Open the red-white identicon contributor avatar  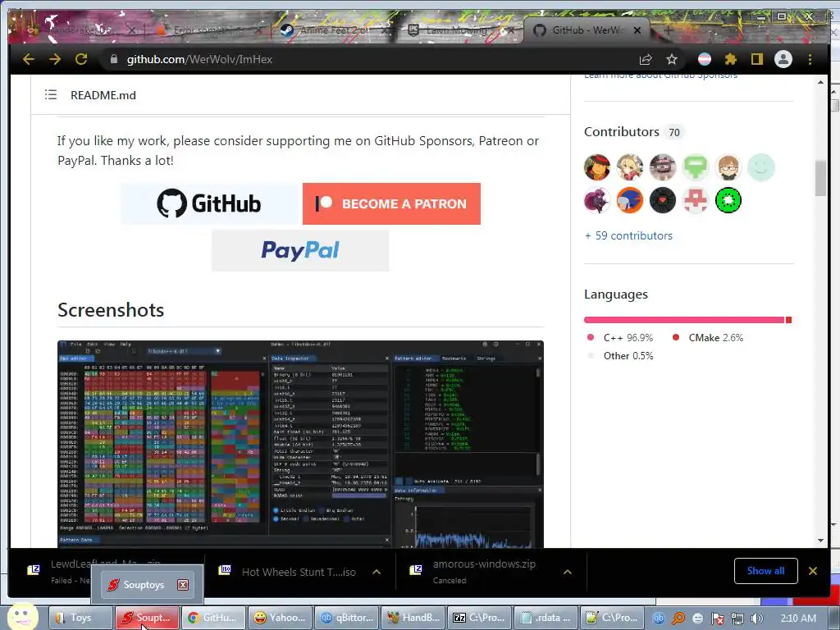coord(696,200)
